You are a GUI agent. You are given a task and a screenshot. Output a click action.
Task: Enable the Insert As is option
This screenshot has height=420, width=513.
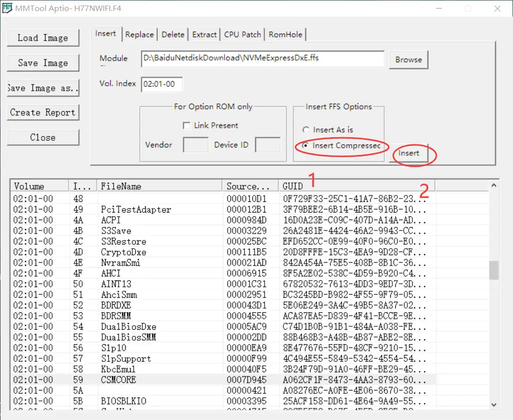click(x=306, y=129)
